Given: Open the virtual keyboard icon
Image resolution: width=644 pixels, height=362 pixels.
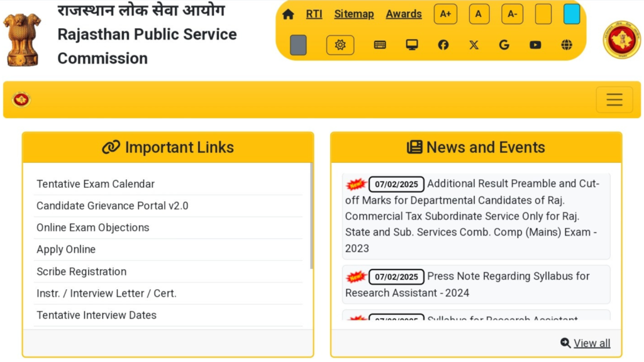Looking at the screenshot, I should pos(380,45).
